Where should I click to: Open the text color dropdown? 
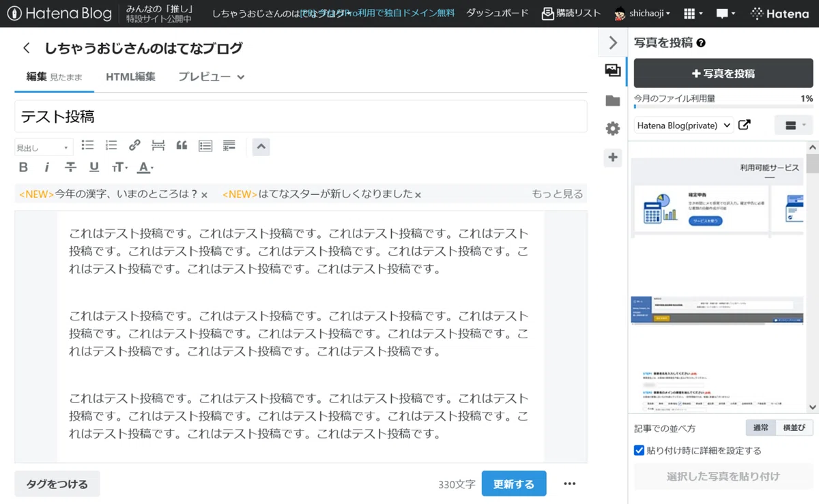[145, 167]
